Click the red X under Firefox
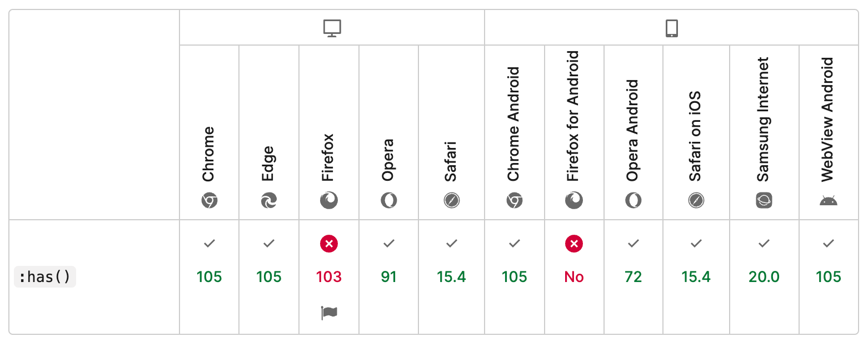This screenshot has height=346, width=868. [329, 243]
